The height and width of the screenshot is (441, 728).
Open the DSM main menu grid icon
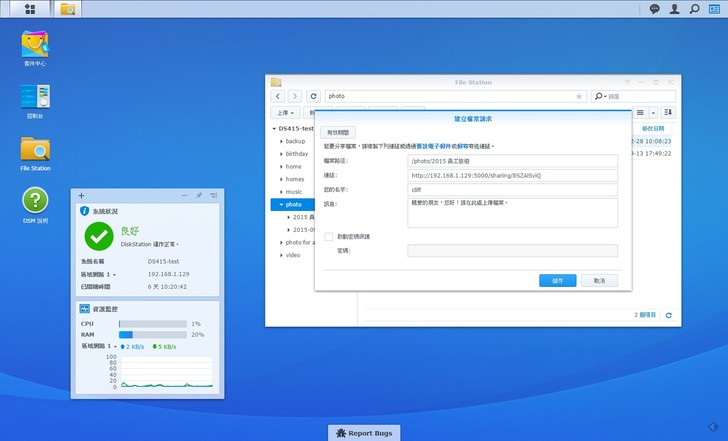29,9
